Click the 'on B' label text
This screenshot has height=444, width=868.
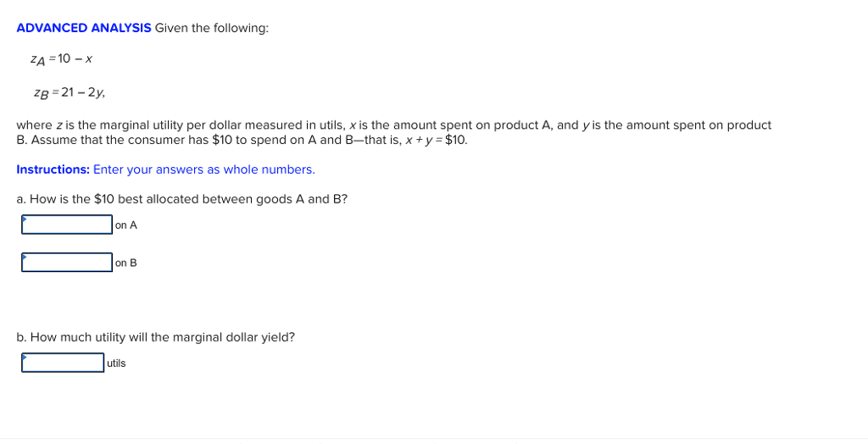pos(126,263)
